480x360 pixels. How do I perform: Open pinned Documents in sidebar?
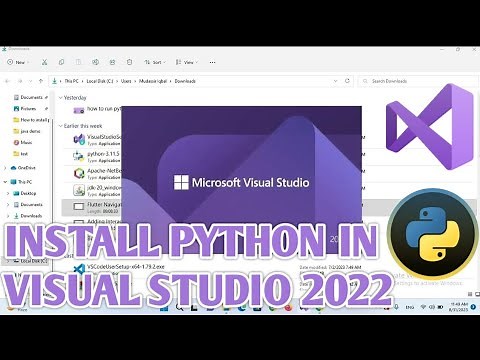pos(31,97)
